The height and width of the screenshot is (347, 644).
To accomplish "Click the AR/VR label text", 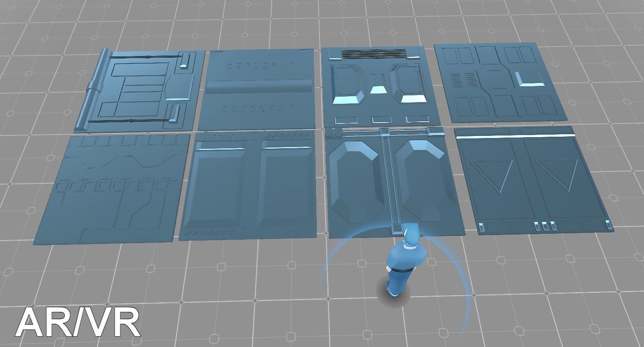I will (x=78, y=322).
